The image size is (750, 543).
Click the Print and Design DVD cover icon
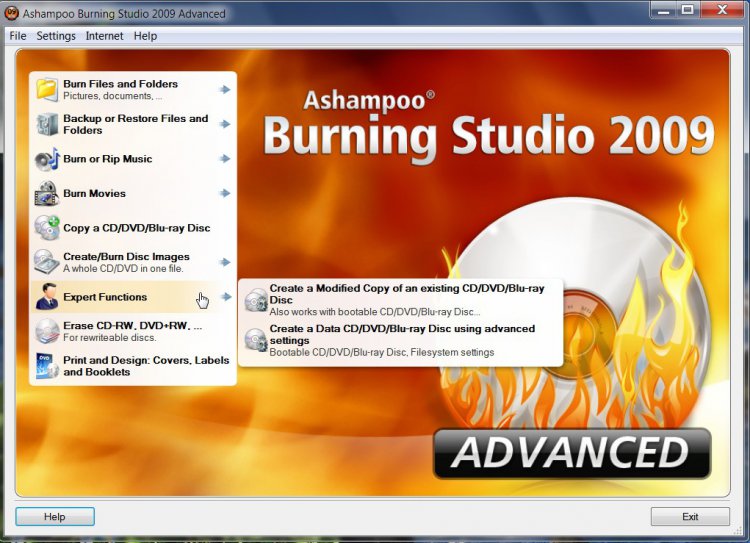47,366
